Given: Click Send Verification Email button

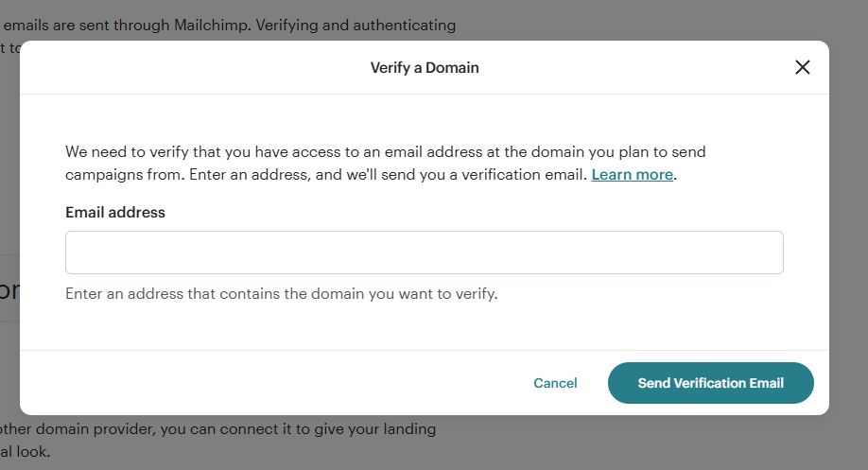Looking at the screenshot, I should tap(711, 383).
